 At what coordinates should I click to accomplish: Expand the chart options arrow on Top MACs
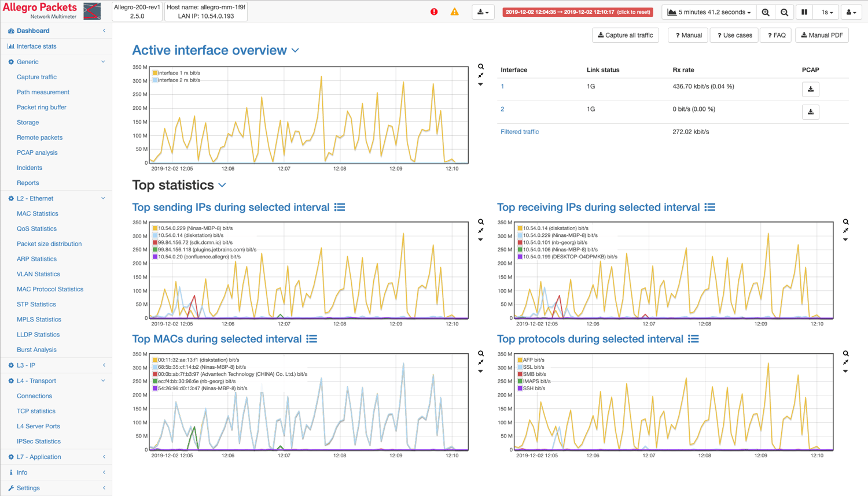[480, 371]
